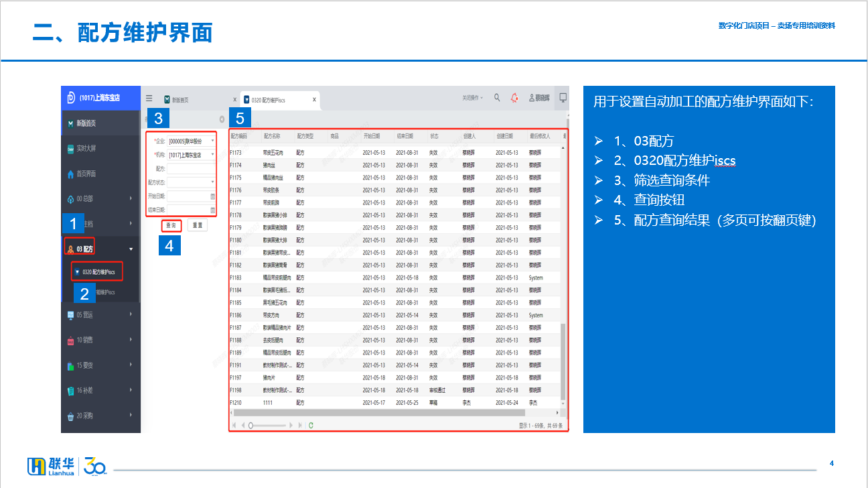The image size is (868, 488).
Task: Click the 配方 input field
Action: (192, 168)
